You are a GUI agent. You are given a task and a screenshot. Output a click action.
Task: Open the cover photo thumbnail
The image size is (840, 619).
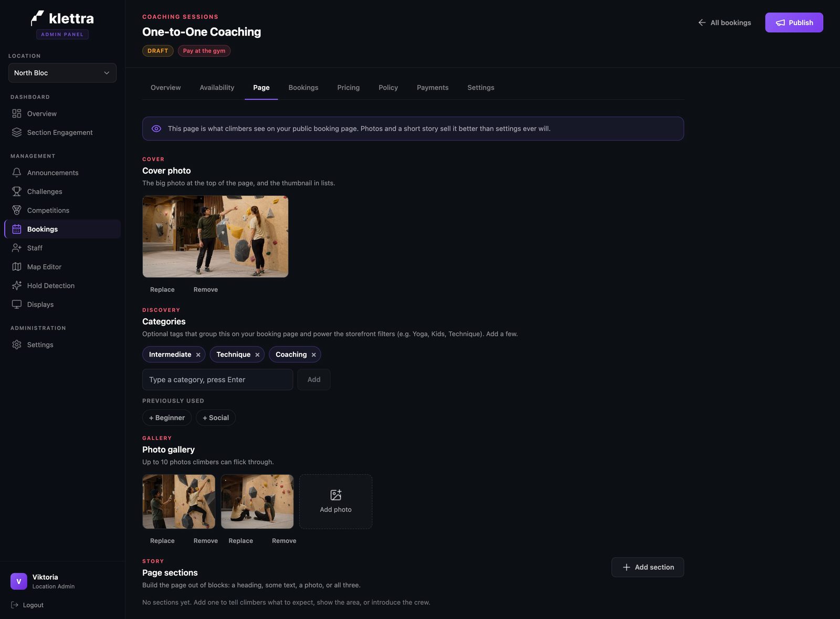coord(215,237)
